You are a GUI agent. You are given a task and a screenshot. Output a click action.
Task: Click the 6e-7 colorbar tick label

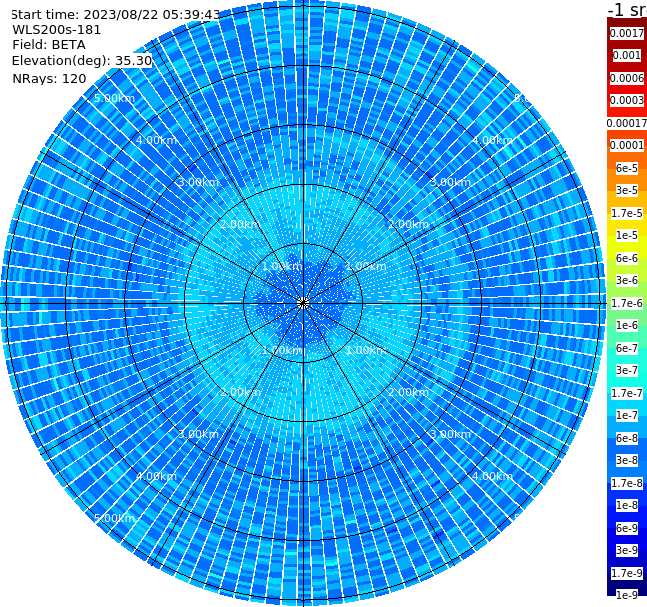coord(627,348)
